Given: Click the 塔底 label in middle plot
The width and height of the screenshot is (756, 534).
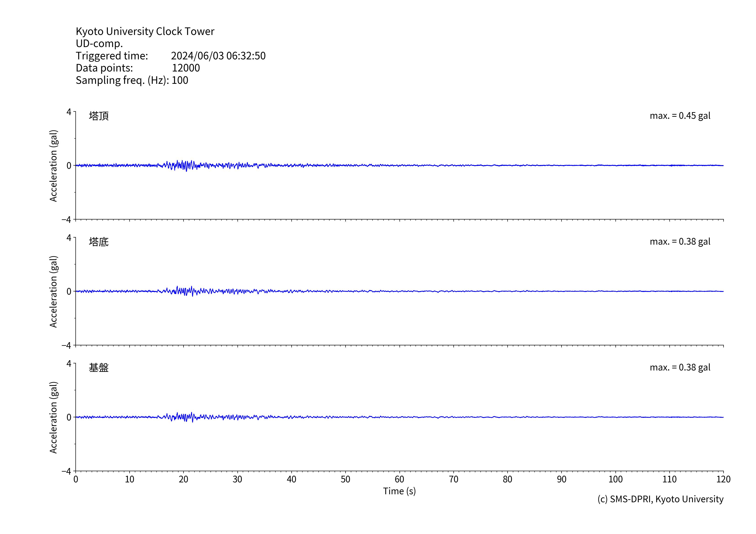Looking at the screenshot, I should (98, 242).
